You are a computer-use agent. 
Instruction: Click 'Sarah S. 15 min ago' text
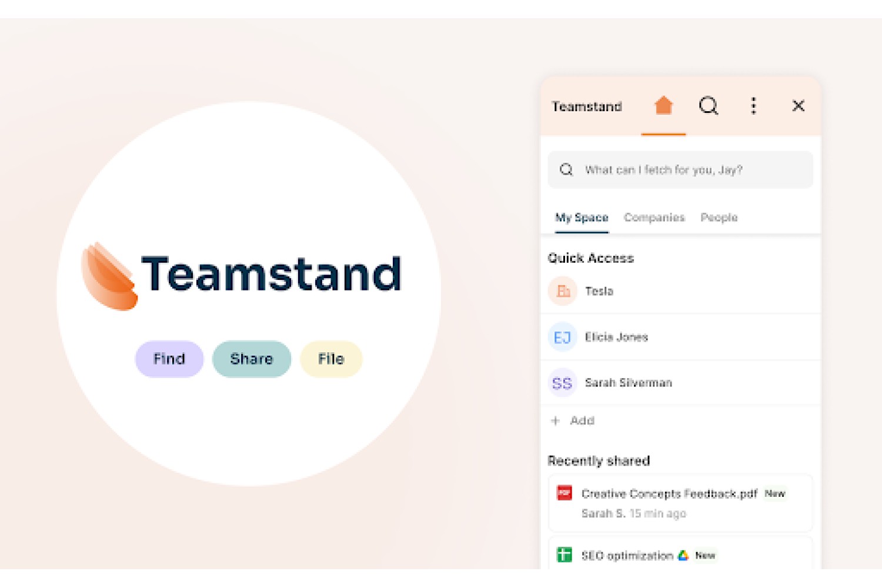[634, 513]
